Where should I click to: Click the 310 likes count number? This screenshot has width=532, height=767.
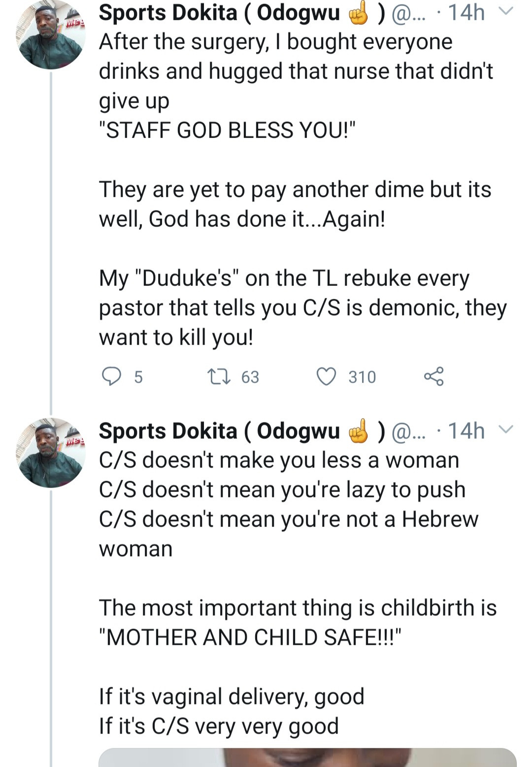tap(362, 377)
